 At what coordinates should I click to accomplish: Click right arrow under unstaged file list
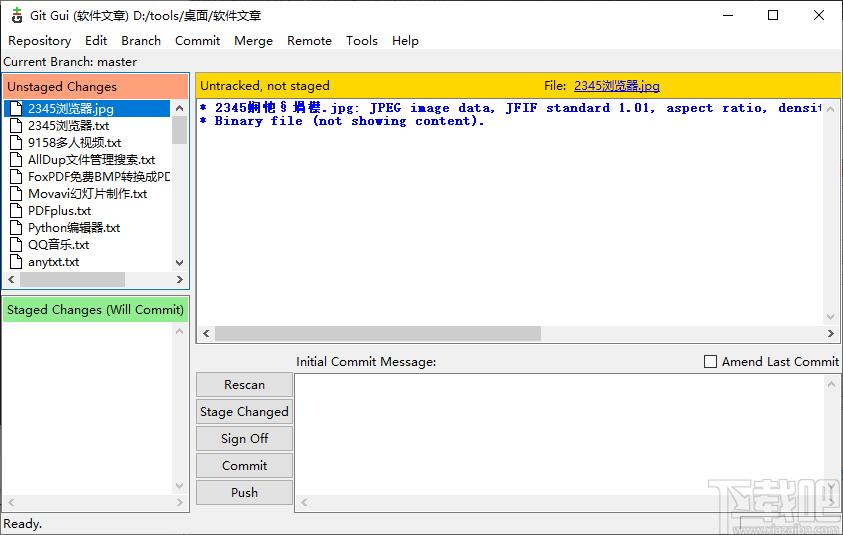[180, 280]
